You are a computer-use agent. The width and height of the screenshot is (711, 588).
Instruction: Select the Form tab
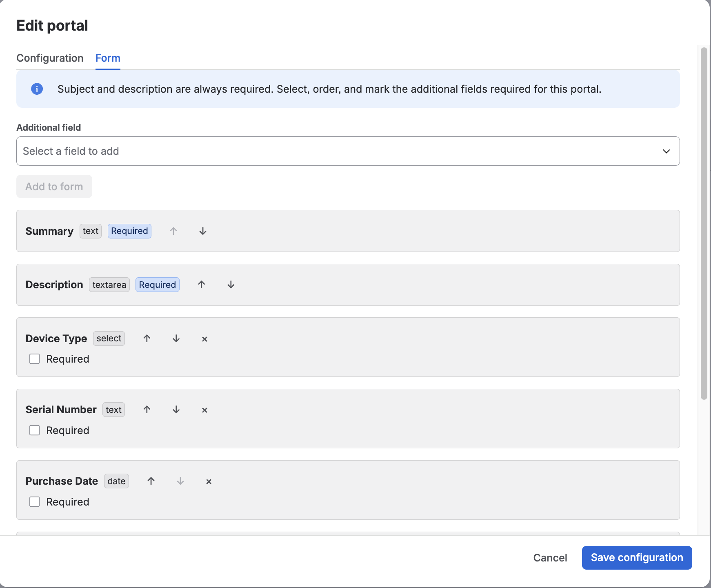pyautogui.click(x=108, y=58)
